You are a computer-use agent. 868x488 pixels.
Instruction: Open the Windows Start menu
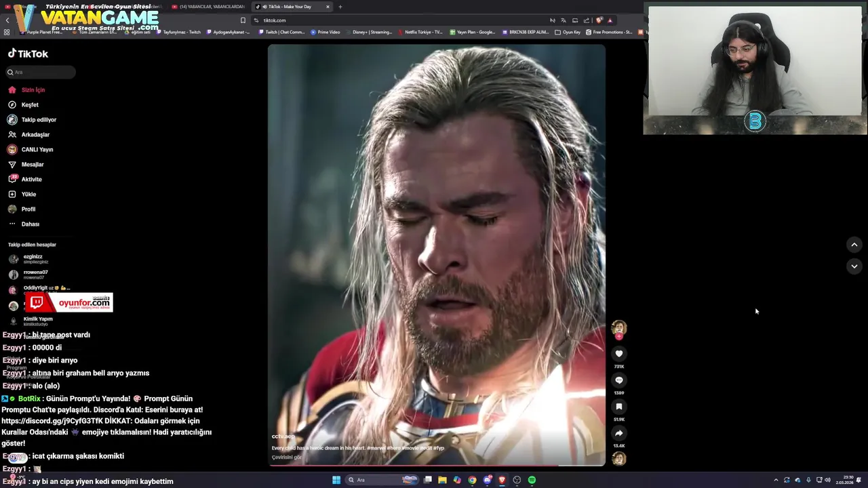click(336, 480)
